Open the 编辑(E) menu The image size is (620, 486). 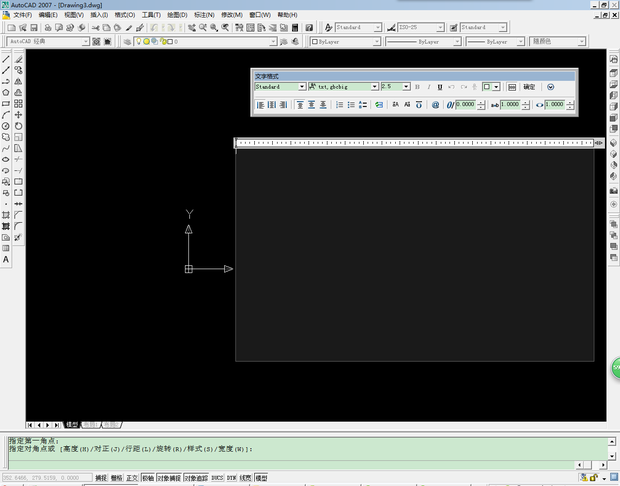(48, 15)
